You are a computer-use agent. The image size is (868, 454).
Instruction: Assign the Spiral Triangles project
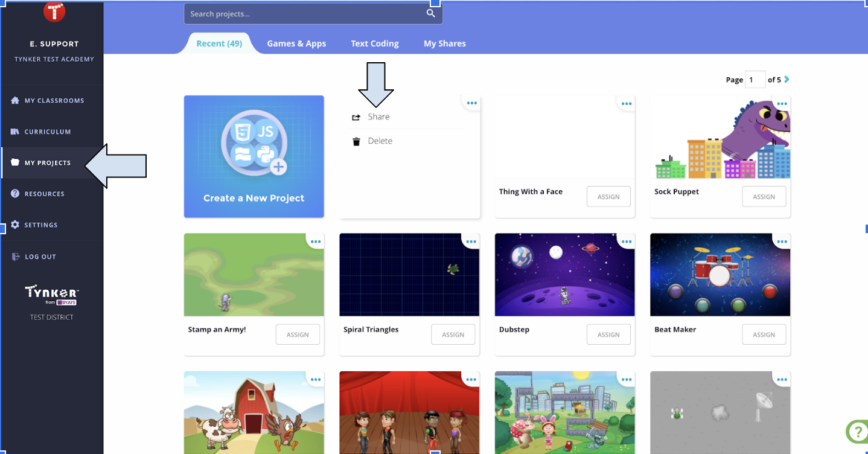(453, 334)
